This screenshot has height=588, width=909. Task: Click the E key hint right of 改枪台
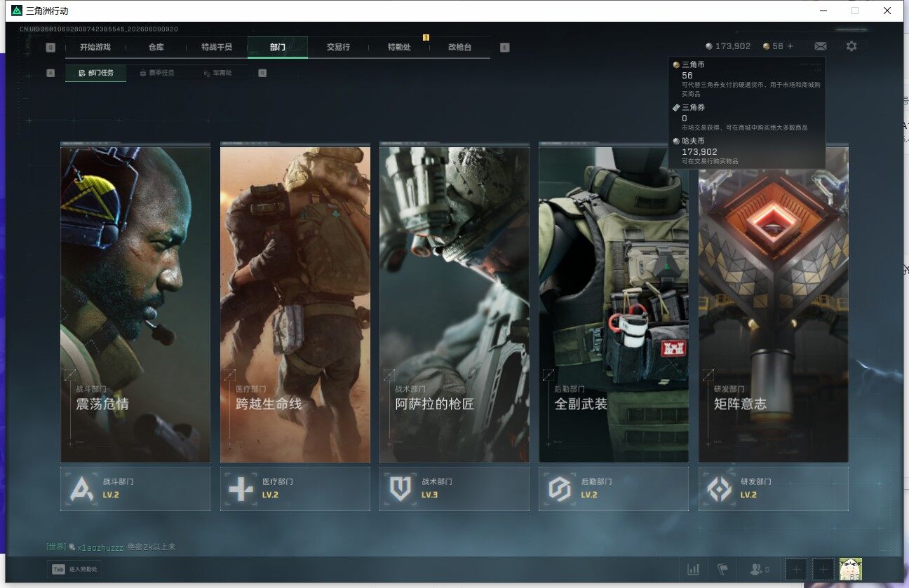tap(505, 48)
